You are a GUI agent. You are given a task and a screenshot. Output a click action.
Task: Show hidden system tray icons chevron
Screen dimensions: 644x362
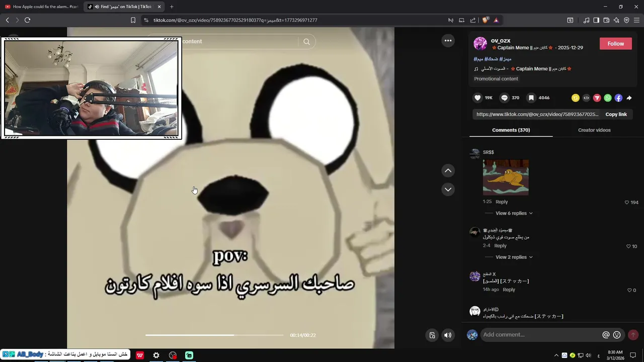coord(556,355)
